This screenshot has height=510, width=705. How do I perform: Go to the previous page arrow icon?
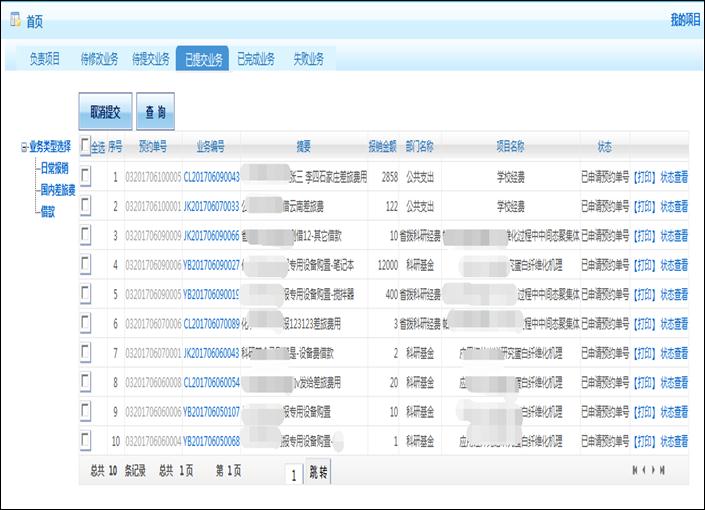644,470
